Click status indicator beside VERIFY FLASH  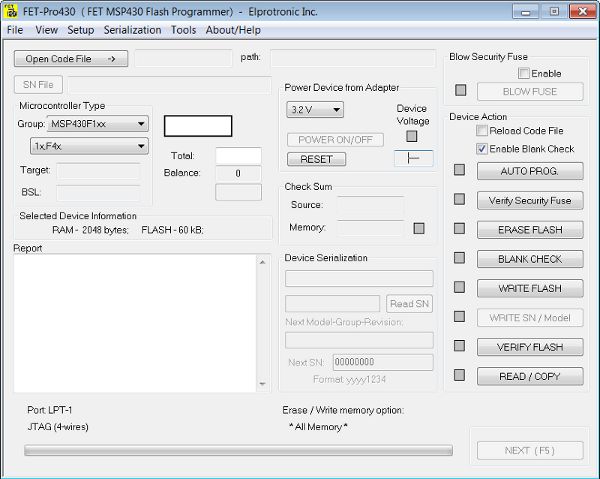(x=459, y=346)
